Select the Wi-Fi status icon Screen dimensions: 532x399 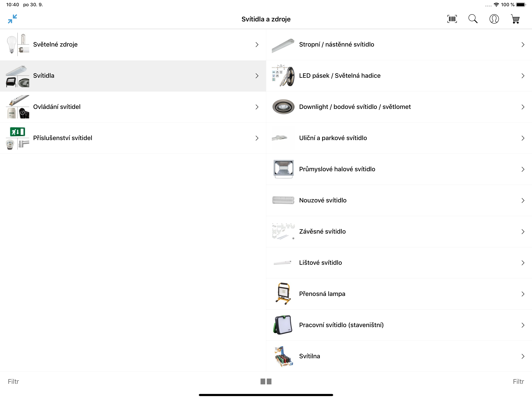coord(496,4)
